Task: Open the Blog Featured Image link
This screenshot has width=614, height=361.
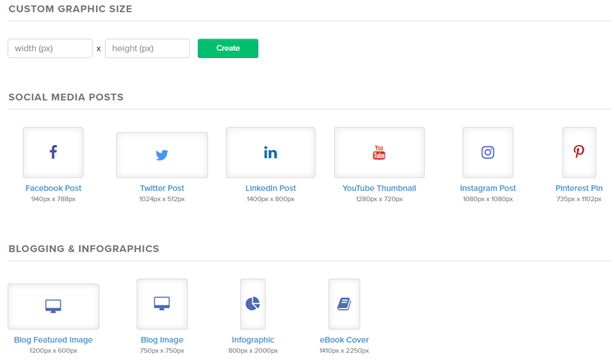Action: (x=53, y=340)
